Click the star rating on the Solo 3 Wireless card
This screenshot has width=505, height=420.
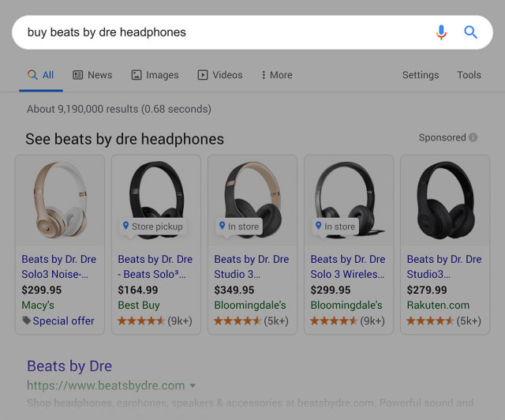pyautogui.click(x=334, y=321)
